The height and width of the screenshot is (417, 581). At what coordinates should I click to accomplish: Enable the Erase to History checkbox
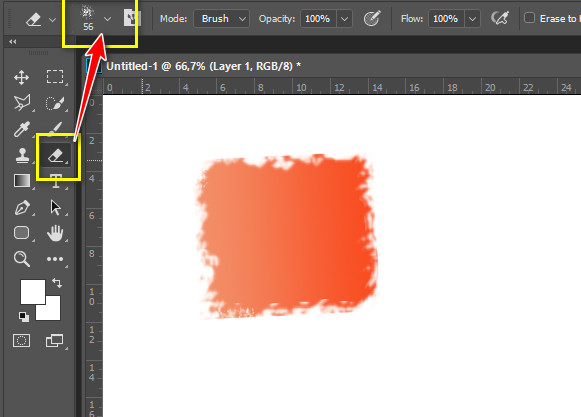(x=529, y=18)
